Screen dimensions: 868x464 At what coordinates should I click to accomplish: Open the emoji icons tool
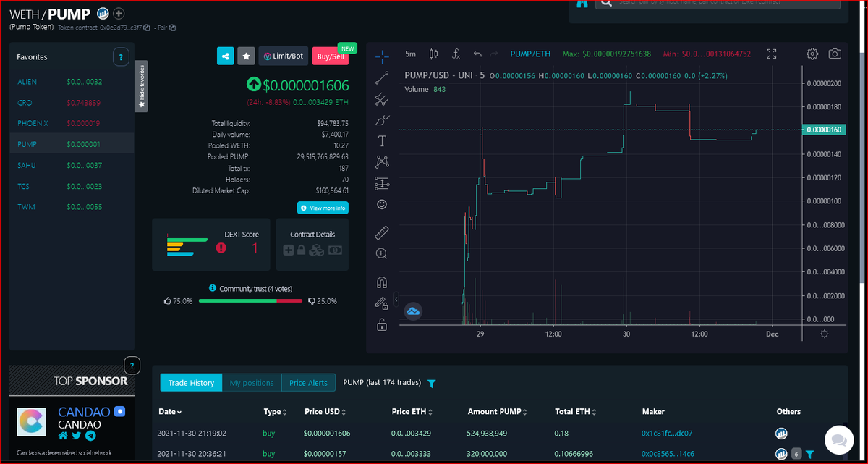pyautogui.click(x=383, y=205)
